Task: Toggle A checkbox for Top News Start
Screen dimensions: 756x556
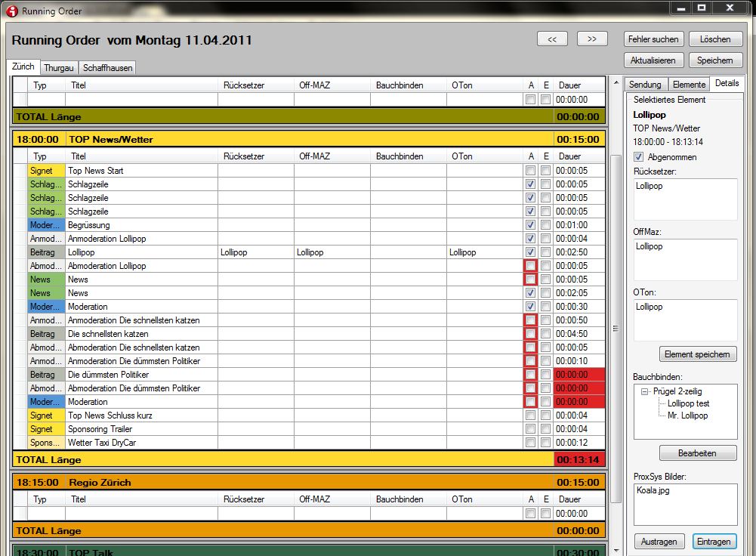Action: 531,171
